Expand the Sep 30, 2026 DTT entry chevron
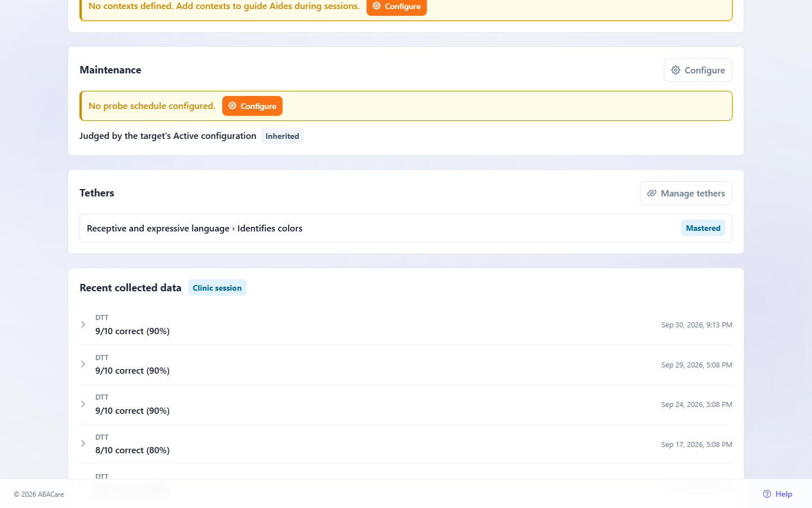812x508 pixels. tap(83, 325)
